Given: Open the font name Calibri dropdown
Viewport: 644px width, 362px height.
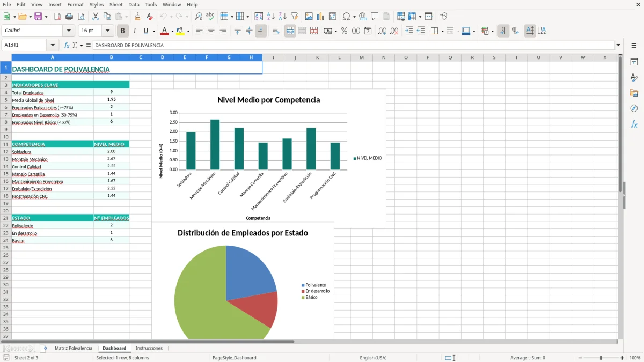Looking at the screenshot, I should (x=69, y=31).
